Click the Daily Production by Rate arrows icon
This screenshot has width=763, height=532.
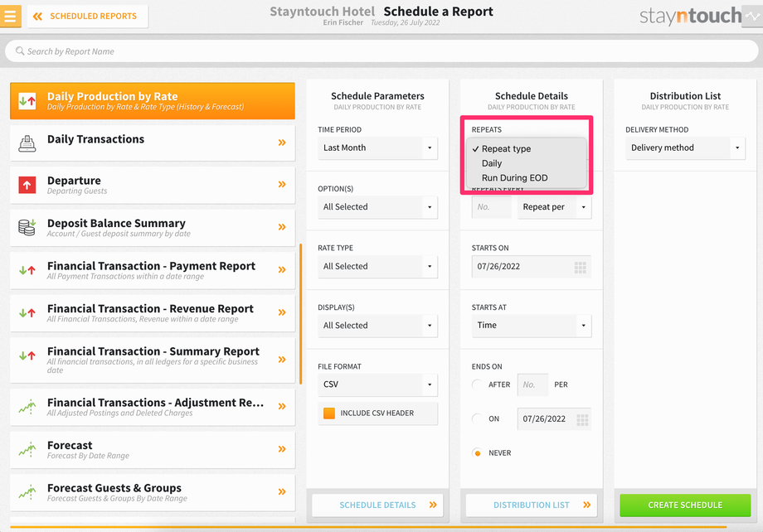(27, 101)
